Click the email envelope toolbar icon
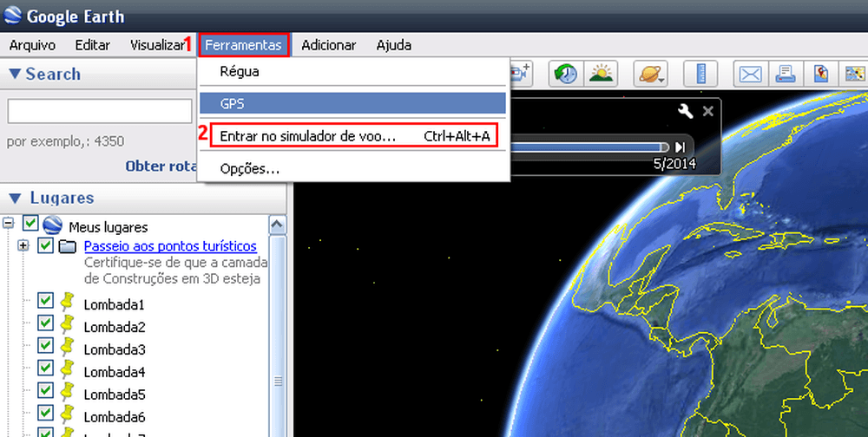 coord(750,74)
